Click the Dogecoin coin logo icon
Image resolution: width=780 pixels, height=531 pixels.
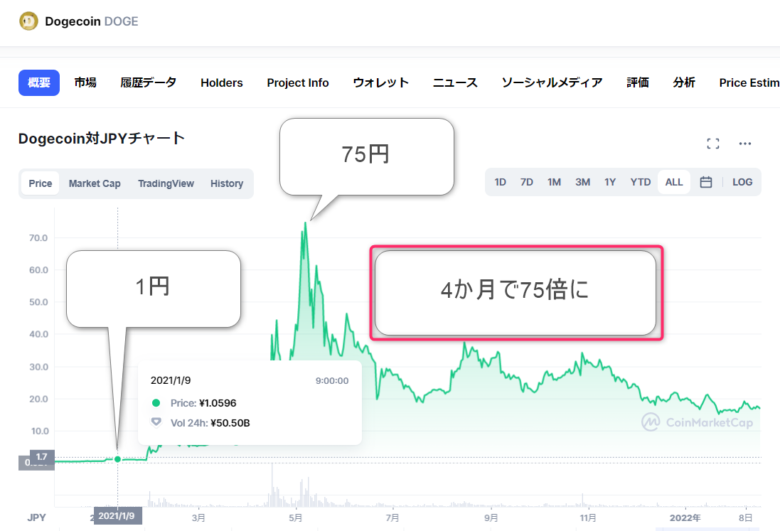[x=28, y=21]
